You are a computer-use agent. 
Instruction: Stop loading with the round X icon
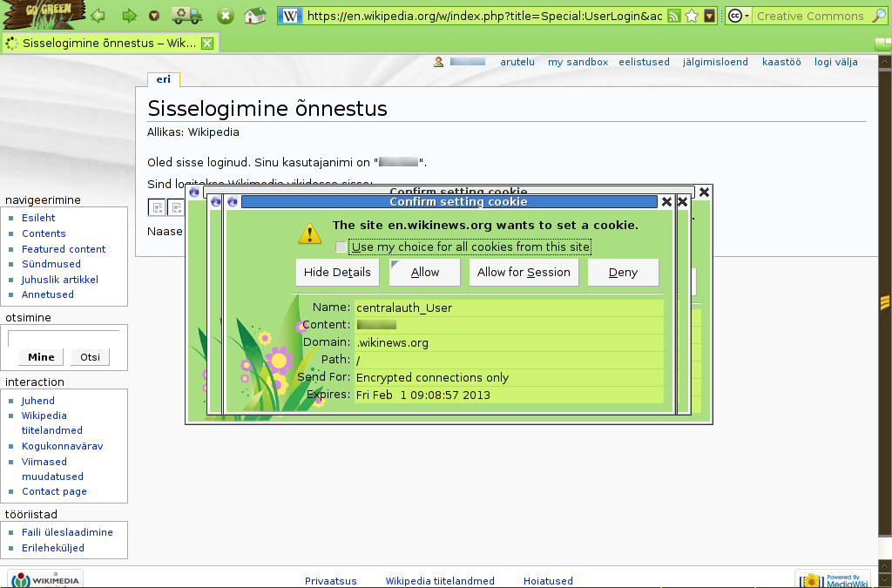click(226, 16)
